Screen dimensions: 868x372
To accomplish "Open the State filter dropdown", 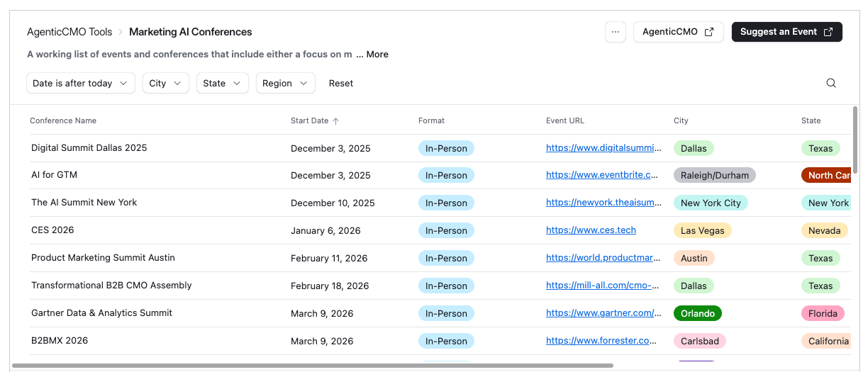I will point(222,83).
